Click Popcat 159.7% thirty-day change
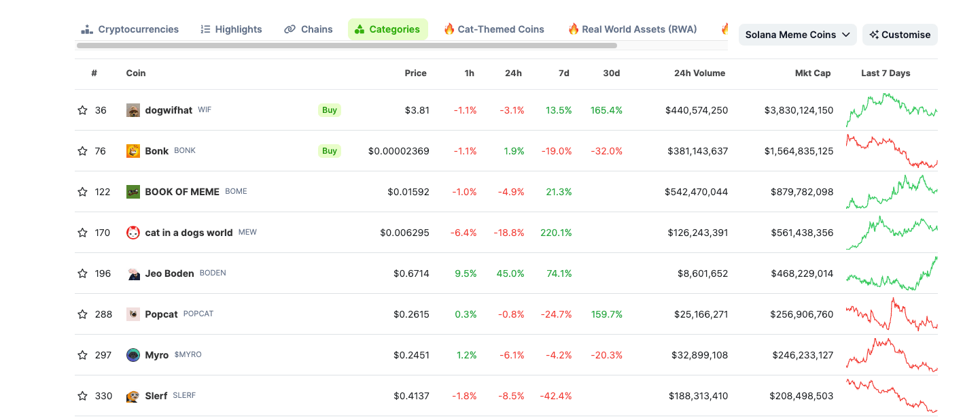Screen dimensions: 980x419 point(607,314)
